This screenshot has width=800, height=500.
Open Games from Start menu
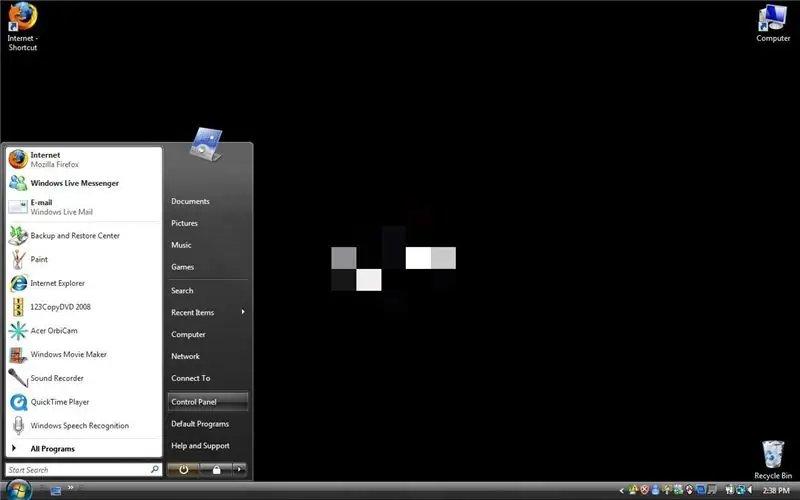pos(207,267)
